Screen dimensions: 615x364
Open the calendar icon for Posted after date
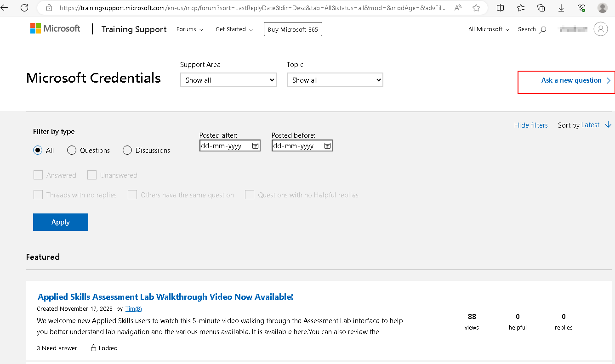(x=256, y=145)
